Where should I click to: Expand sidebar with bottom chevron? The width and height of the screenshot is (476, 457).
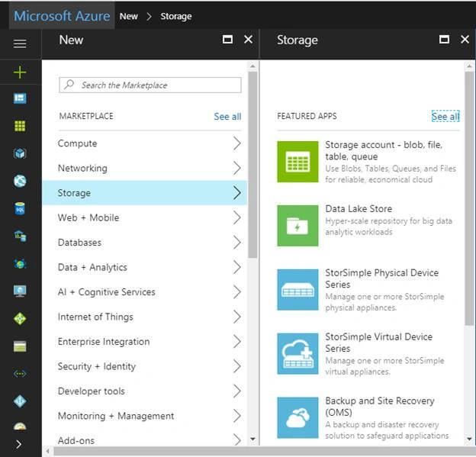click(x=19, y=444)
